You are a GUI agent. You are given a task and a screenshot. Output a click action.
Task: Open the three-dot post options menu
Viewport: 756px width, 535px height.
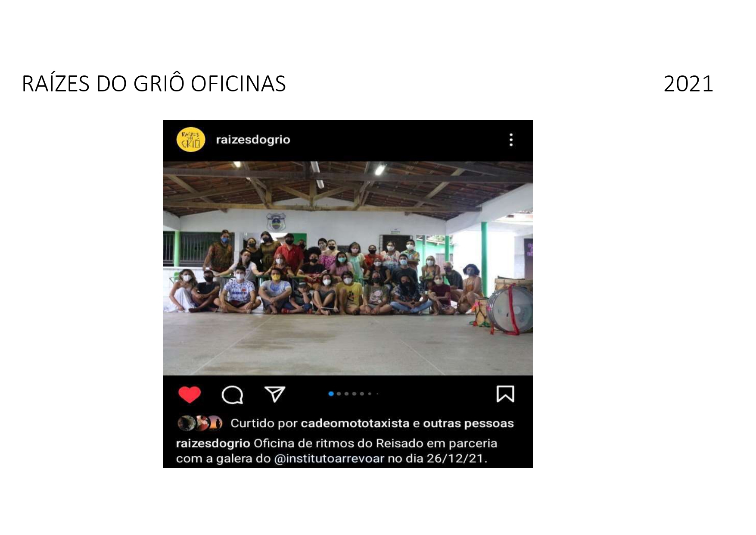pyautogui.click(x=511, y=140)
